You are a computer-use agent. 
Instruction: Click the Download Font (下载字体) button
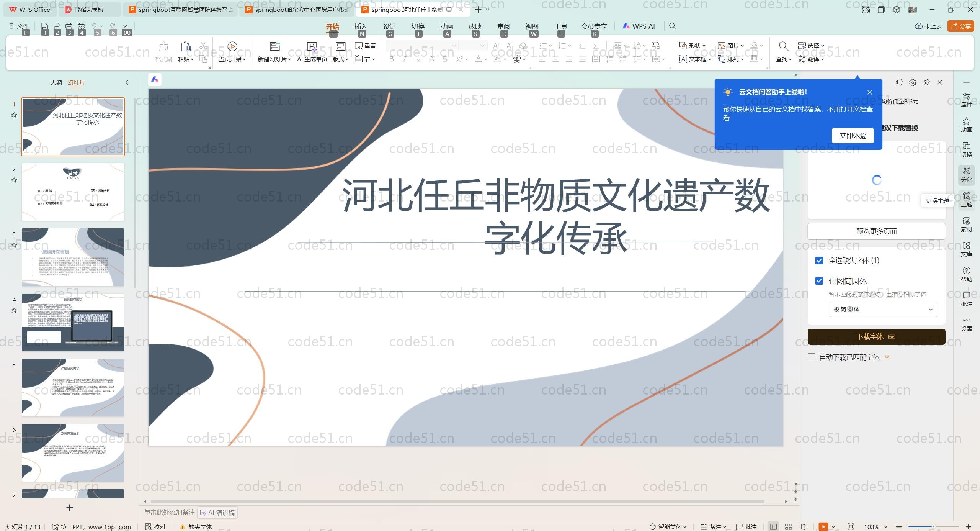pos(876,337)
